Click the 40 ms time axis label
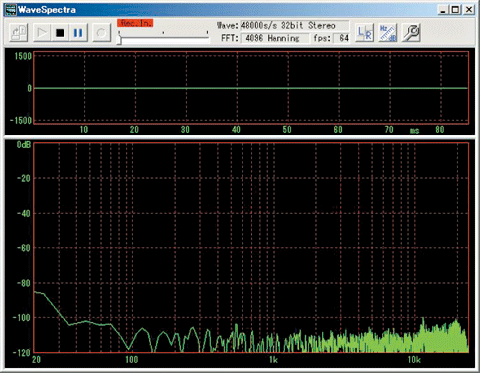This screenshot has width=480, height=373. pos(236,130)
